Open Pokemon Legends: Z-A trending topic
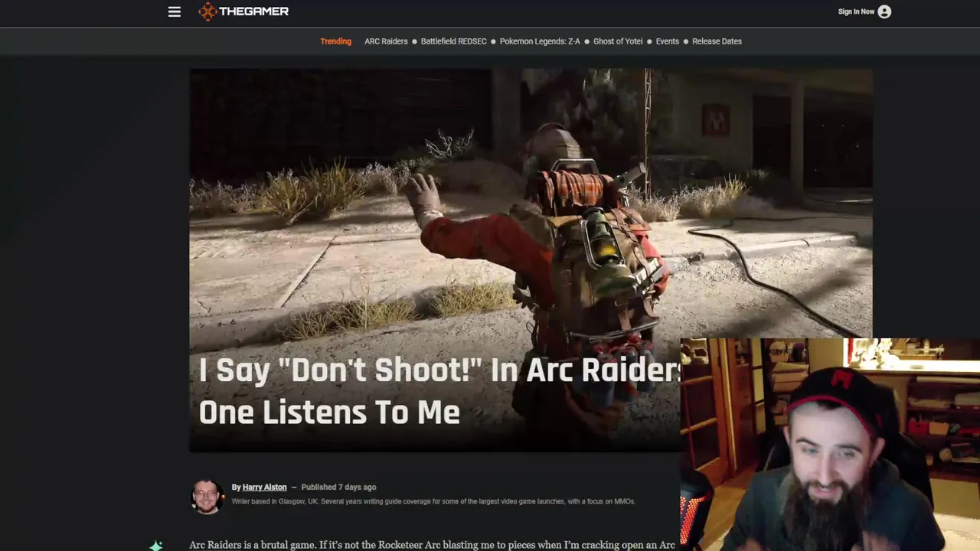 (540, 41)
